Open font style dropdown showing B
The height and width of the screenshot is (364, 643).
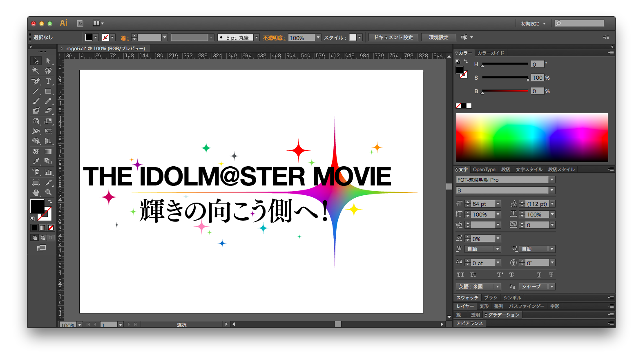[x=552, y=190]
